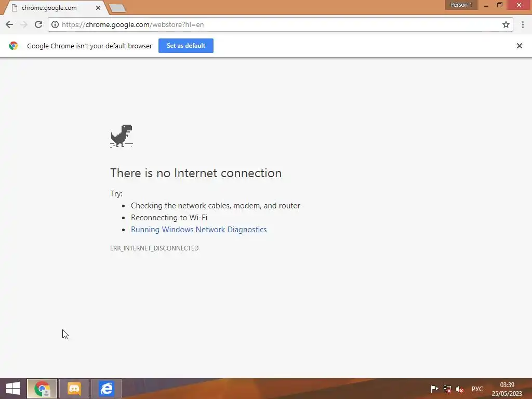The width and height of the screenshot is (532, 399).
Task: Open the Person 1 profile button
Action: [461, 5]
